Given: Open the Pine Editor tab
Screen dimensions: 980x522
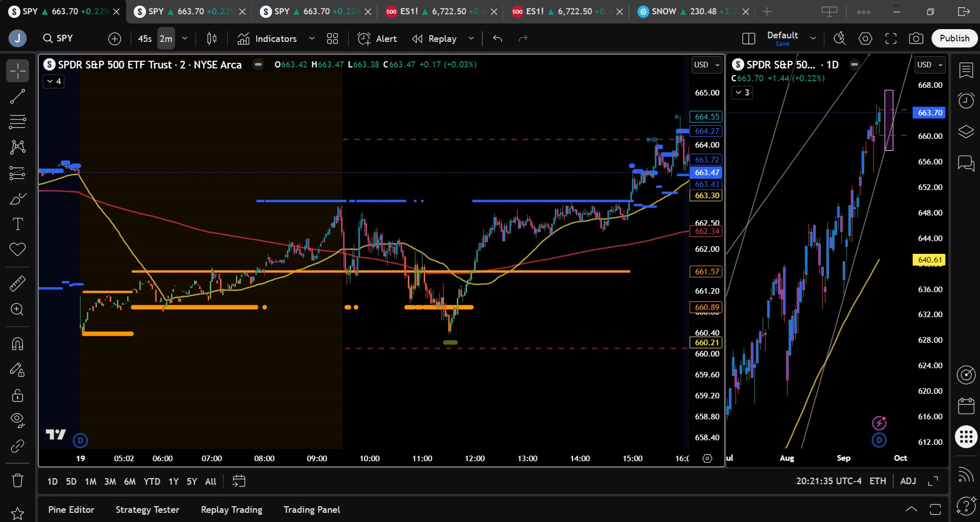Looking at the screenshot, I should pos(71,510).
